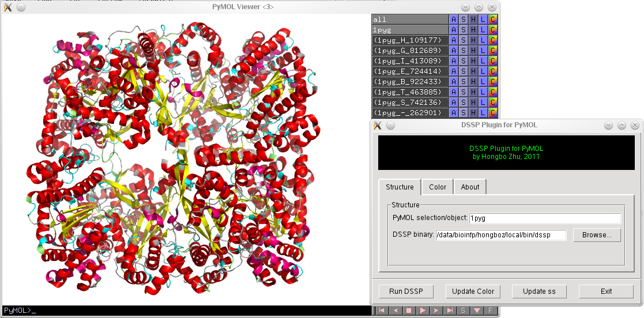Open the Action menu for 1pyg
Viewport: 644px width, 318px height.
tap(454, 30)
